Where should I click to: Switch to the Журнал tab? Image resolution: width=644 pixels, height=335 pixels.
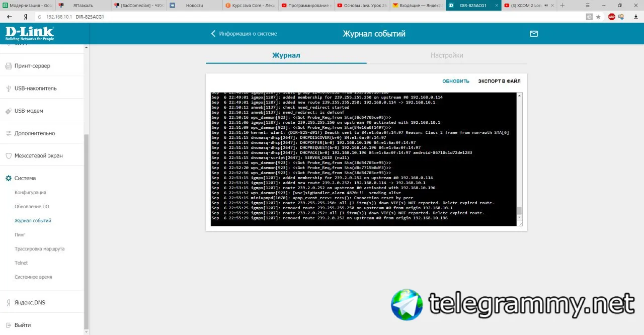point(286,55)
